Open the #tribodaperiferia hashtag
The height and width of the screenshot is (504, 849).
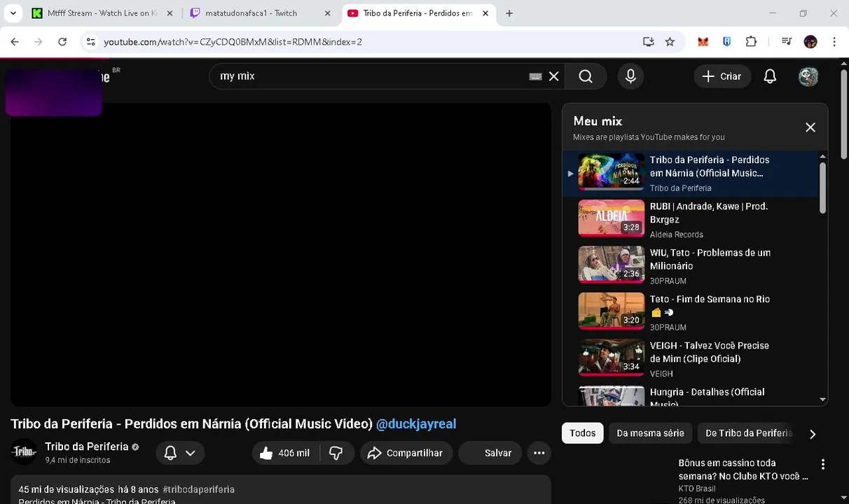pyautogui.click(x=198, y=489)
